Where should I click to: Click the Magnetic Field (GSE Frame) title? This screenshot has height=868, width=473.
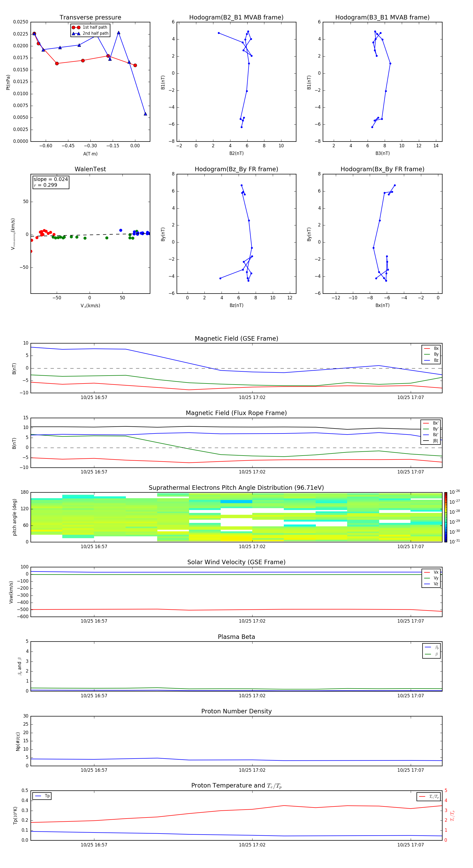[236, 339]
